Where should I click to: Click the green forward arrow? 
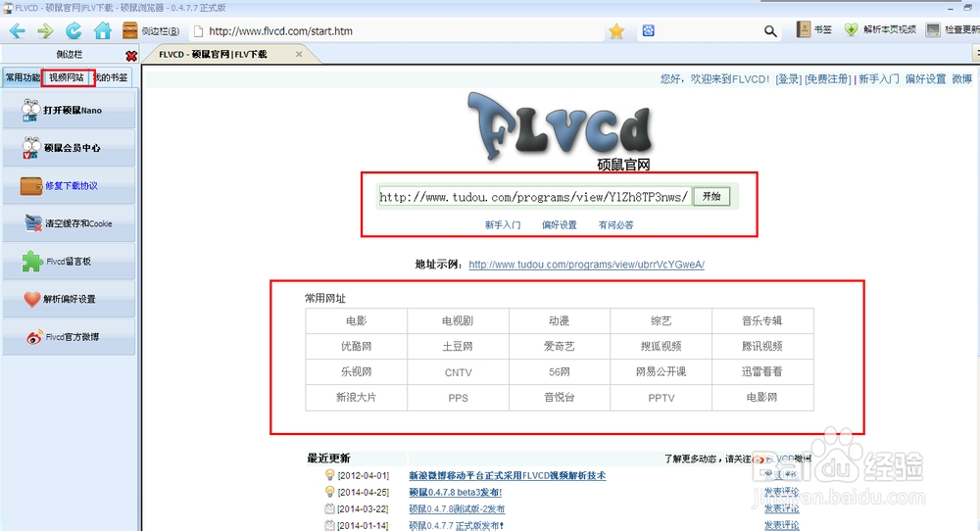click(x=45, y=30)
